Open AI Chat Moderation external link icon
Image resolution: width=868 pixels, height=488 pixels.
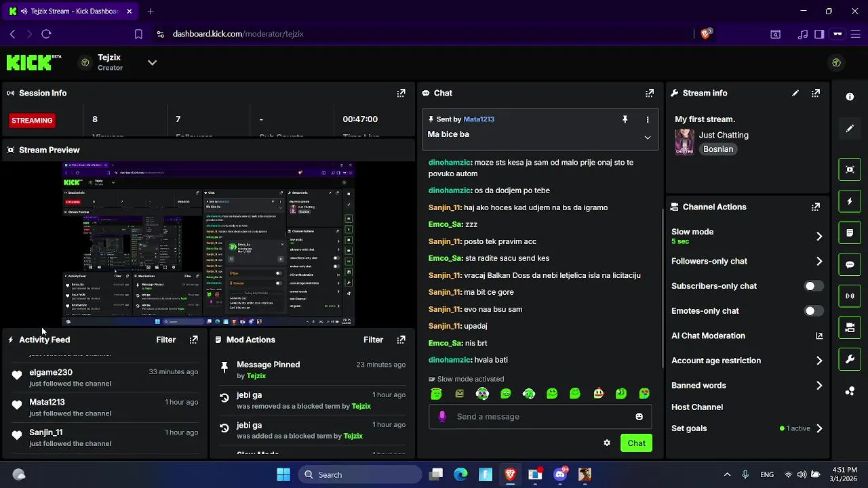(x=819, y=335)
